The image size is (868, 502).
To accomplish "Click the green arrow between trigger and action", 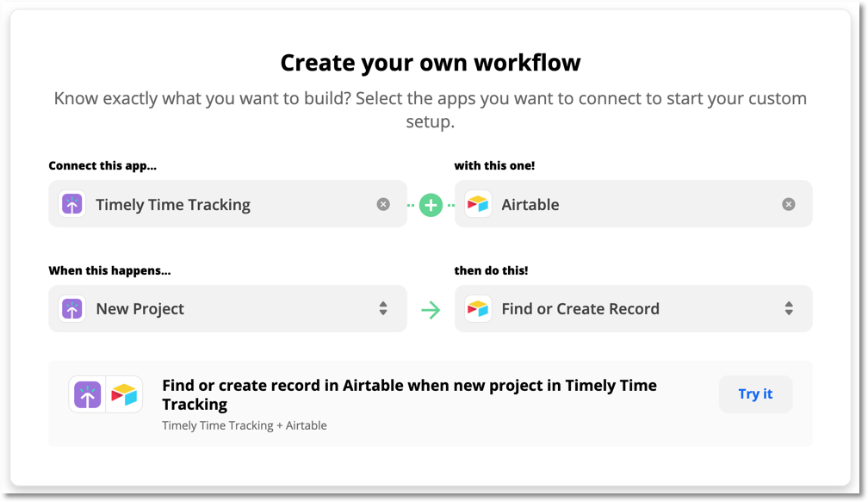I will pos(431,308).
